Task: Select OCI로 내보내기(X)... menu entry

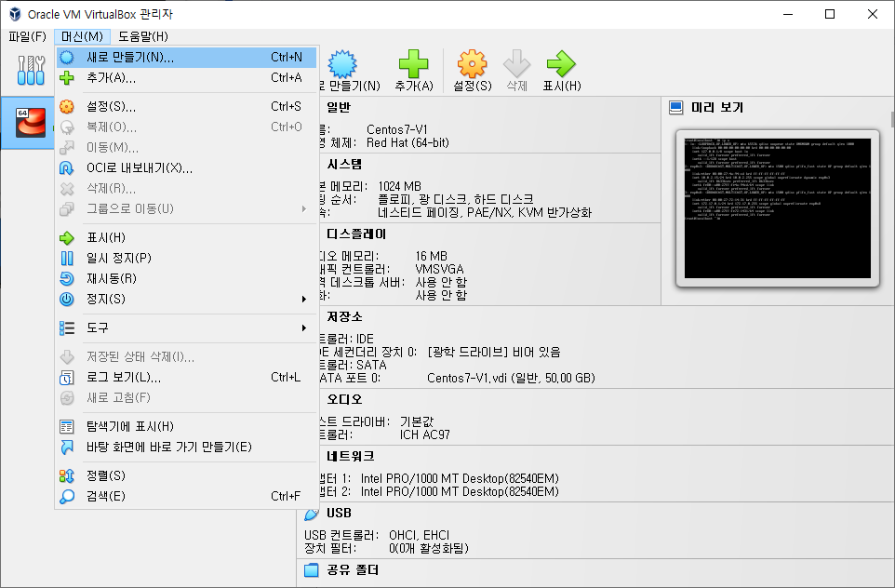Action: point(187,167)
